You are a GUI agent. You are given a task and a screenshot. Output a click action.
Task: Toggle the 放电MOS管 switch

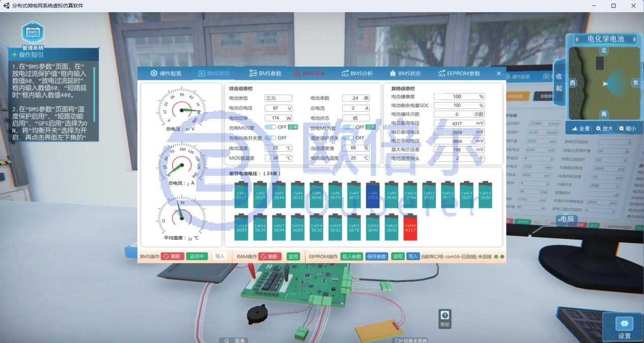tap(348, 127)
